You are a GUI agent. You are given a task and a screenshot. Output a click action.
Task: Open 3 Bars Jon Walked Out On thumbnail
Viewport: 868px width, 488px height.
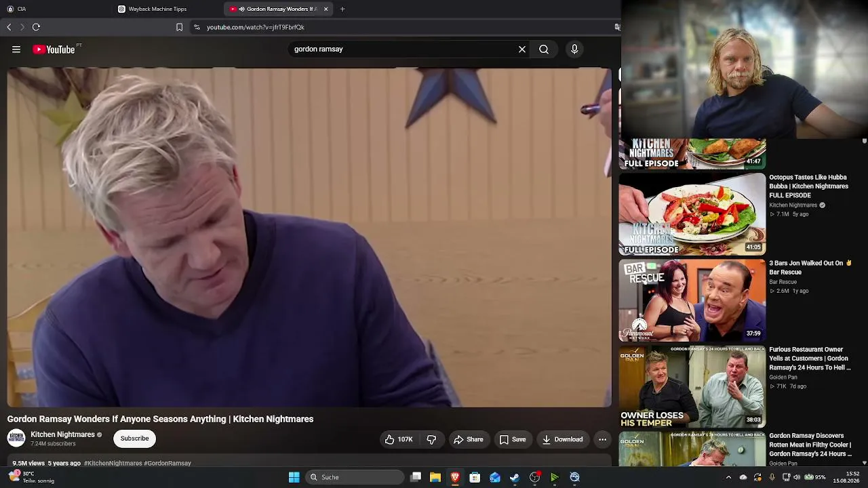pos(692,300)
